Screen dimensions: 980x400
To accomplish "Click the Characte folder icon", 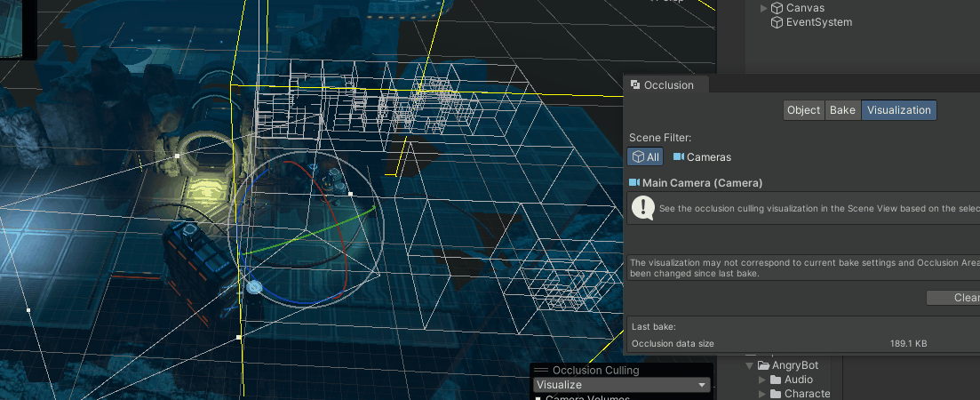I will coord(776,394).
